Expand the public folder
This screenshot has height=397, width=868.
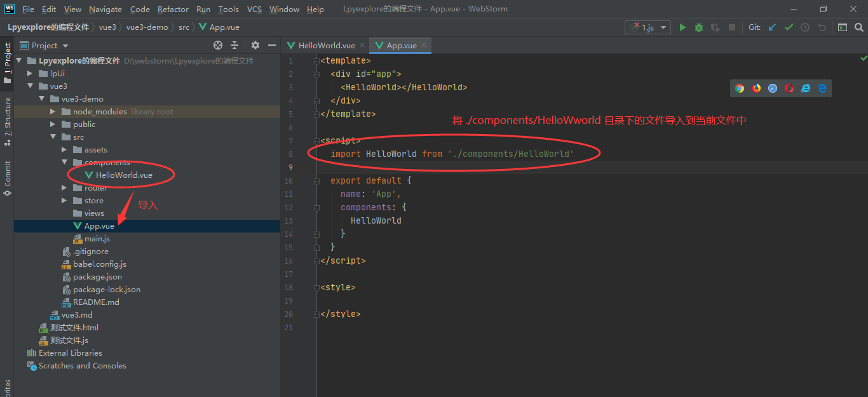tap(53, 124)
